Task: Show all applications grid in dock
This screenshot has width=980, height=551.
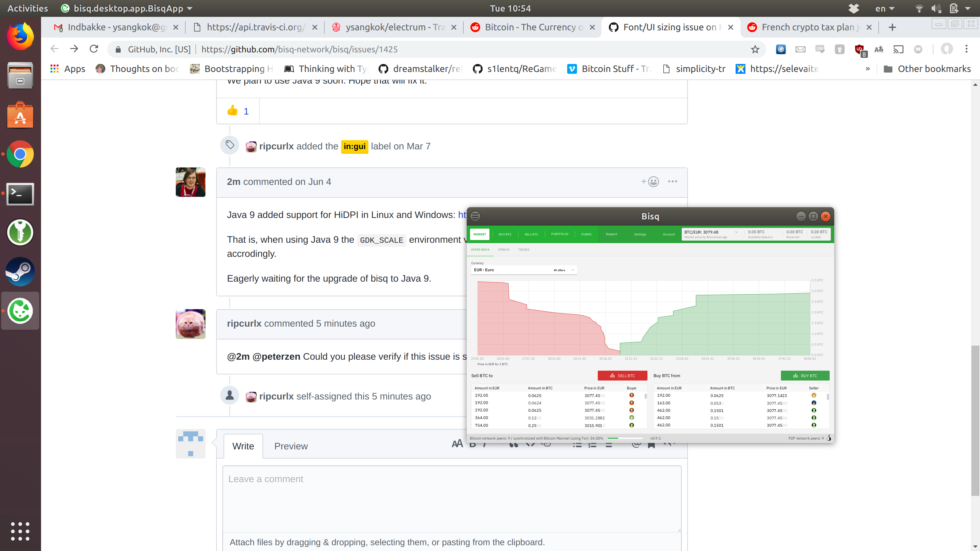Action: coord(20,531)
